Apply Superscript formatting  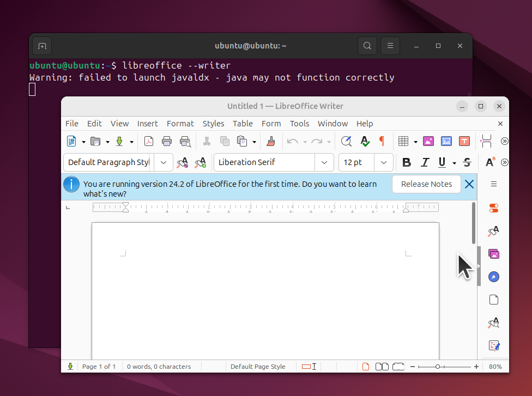tap(490, 162)
